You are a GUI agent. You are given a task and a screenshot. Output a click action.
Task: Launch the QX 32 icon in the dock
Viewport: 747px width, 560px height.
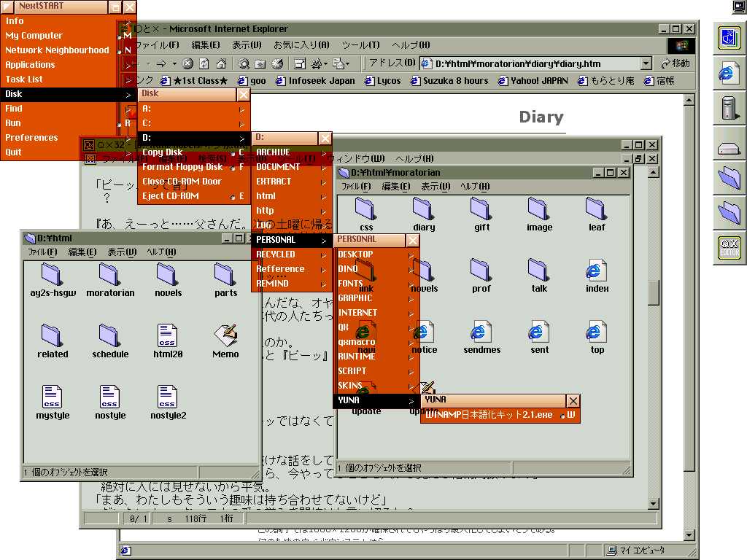click(729, 38)
